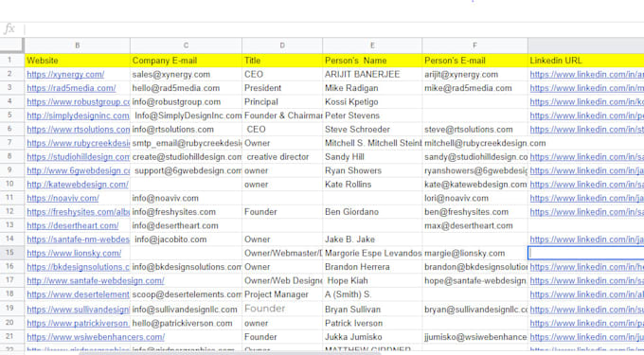Screen dimensions: 644x355
Task: Select column C header
Action: click(186, 45)
